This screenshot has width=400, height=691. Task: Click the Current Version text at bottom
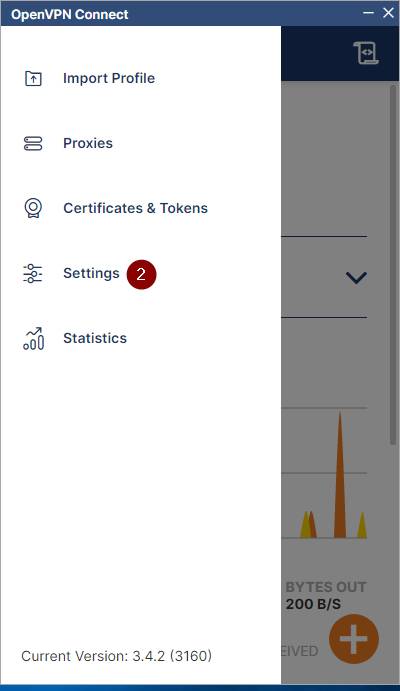116,656
